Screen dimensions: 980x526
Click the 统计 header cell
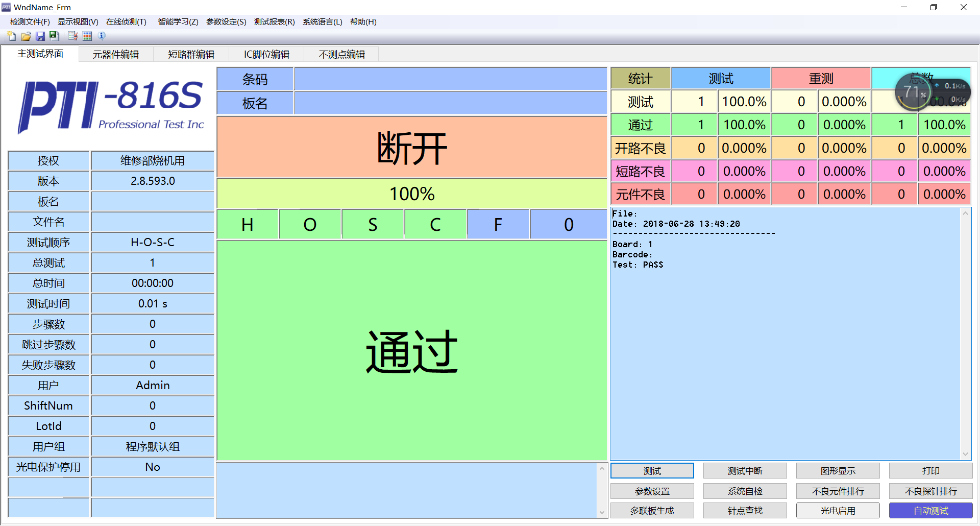click(641, 79)
